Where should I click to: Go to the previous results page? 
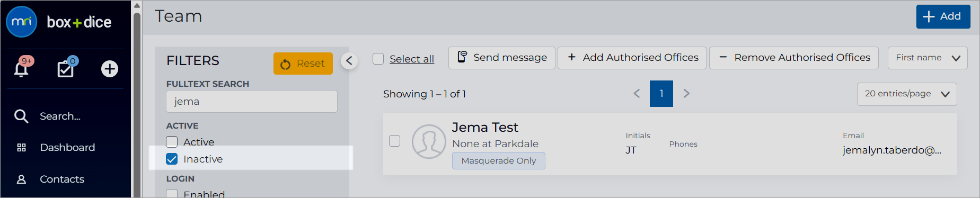pyautogui.click(x=637, y=94)
